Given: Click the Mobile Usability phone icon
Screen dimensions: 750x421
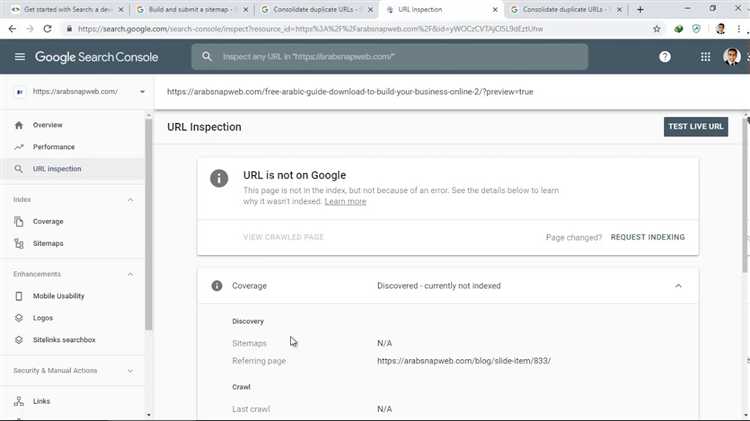Looking at the screenshot, I should coord(19,296).
